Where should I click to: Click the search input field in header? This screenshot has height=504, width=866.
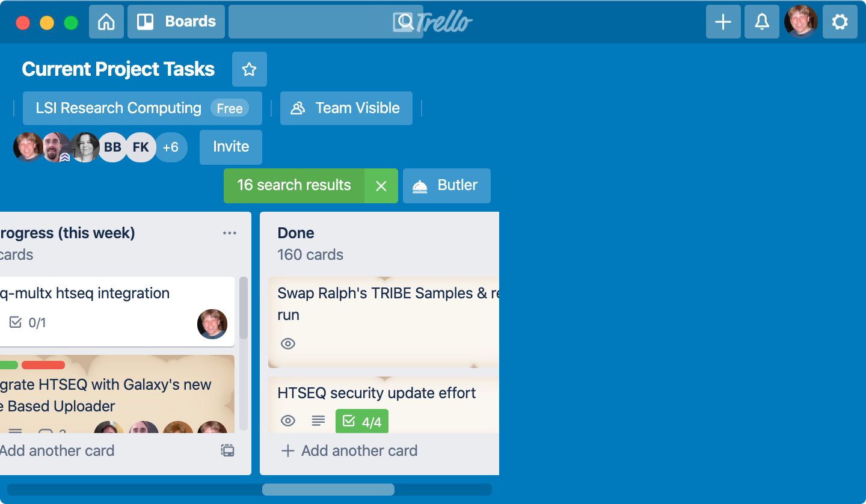pos(326,22)
